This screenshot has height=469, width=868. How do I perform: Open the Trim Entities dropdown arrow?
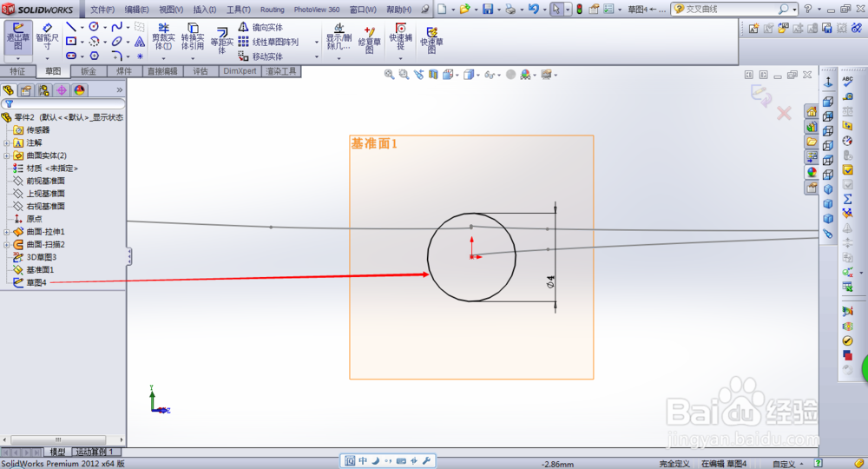click(x=163, y=58)
